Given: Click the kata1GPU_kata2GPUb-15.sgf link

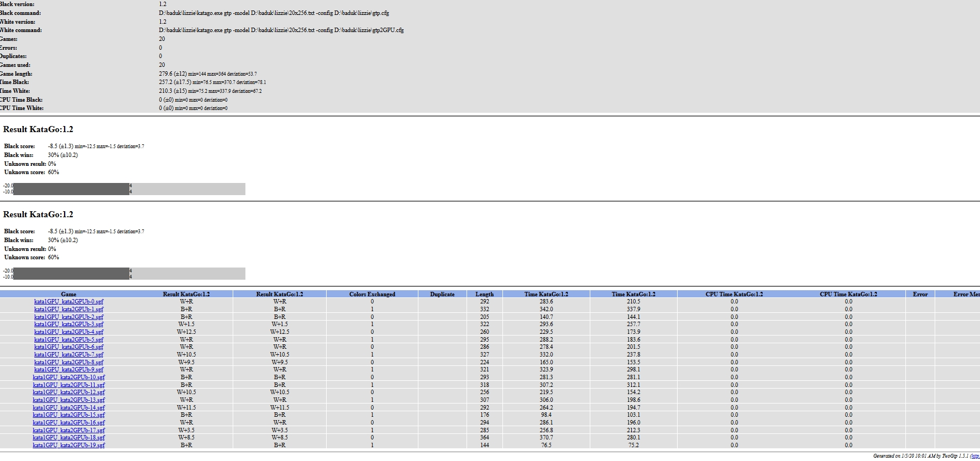Looking at the screenshot, I should coord(69,415).
